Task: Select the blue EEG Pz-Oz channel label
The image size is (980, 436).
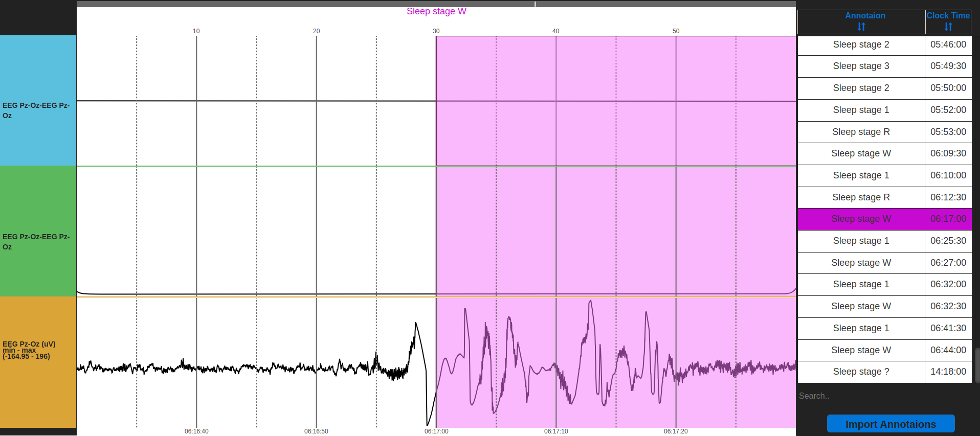Action: [38, 101]
